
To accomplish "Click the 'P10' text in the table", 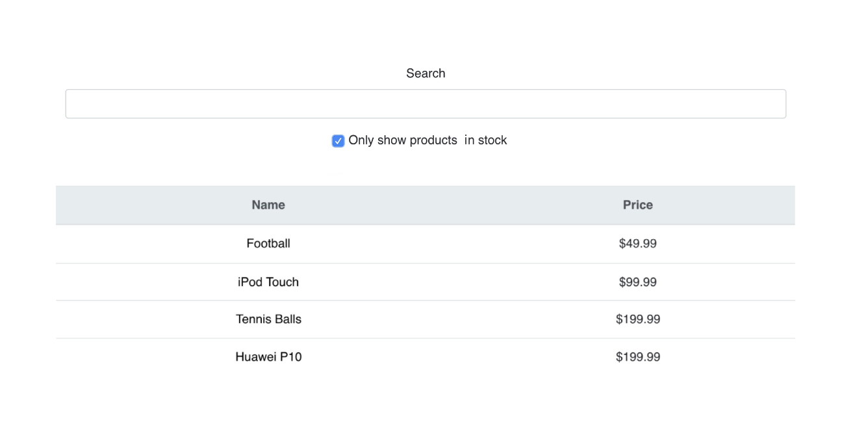I will (x=290, y=357).
